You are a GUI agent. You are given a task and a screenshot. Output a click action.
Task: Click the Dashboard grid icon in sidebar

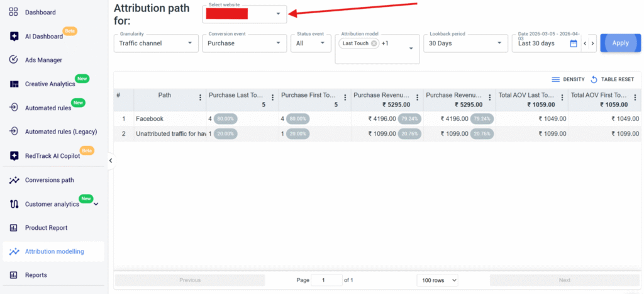point(14,13)
